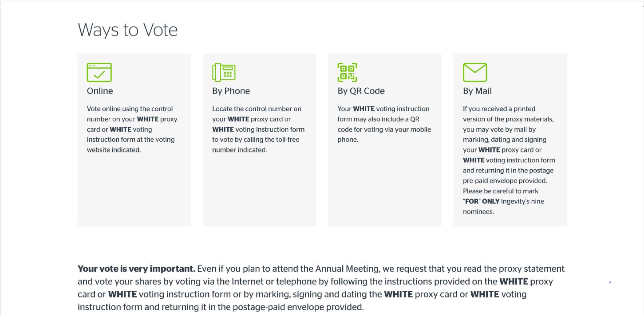Viewport: 644px width, 316px height.
Task: Click the Online browser checkmark icon
Action: point(99,72)
